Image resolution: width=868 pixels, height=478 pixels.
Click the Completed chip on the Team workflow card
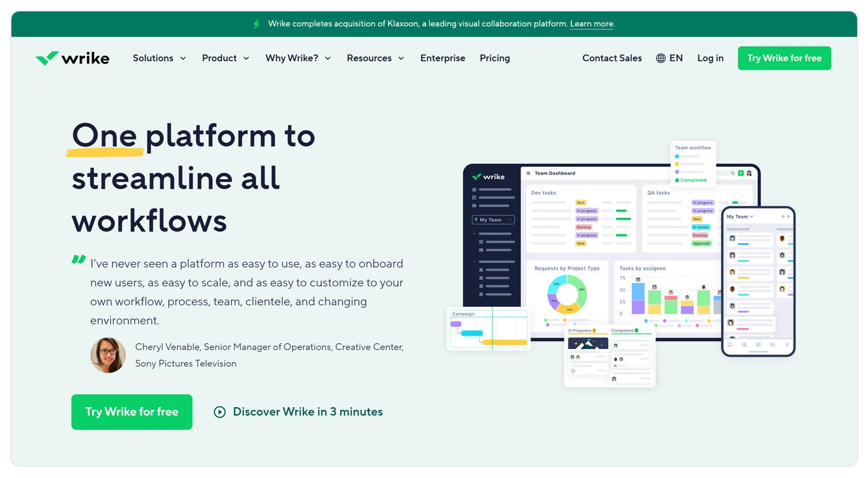[x=692, y=180]
